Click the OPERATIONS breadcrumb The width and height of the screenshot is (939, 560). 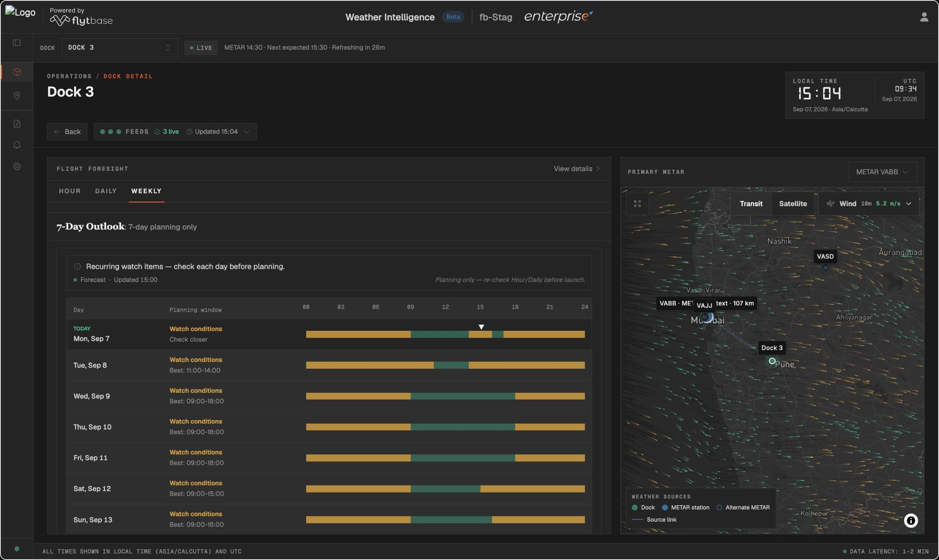coord(69,77)
